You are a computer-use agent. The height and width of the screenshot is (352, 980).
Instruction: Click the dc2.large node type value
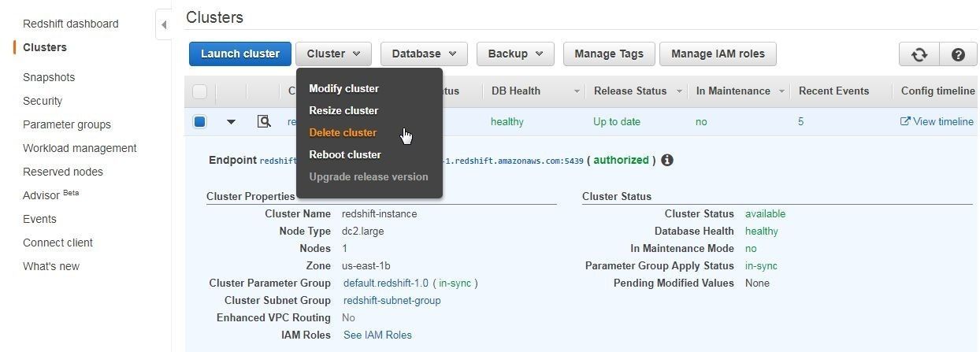pyautogui.click(x=363, y=231)
